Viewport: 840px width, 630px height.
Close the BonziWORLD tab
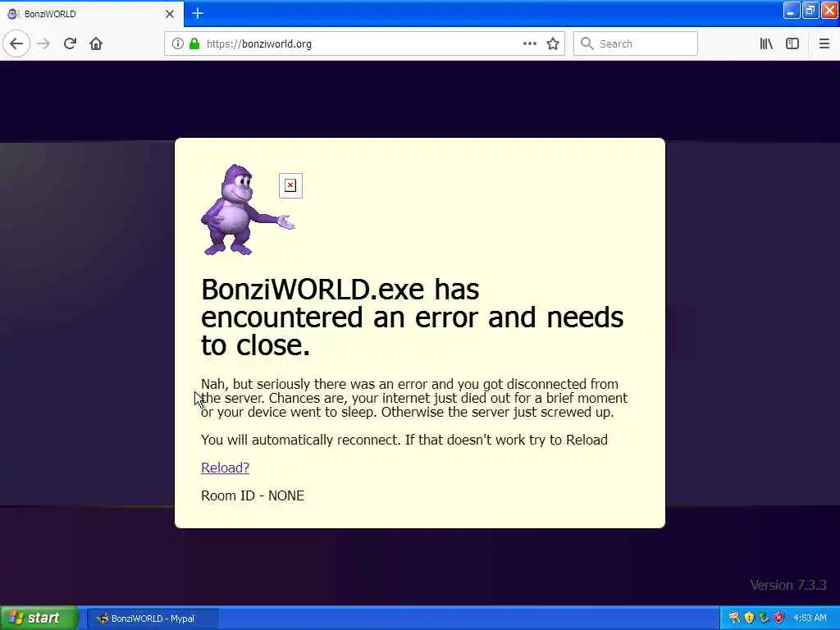tap(170, 14)
